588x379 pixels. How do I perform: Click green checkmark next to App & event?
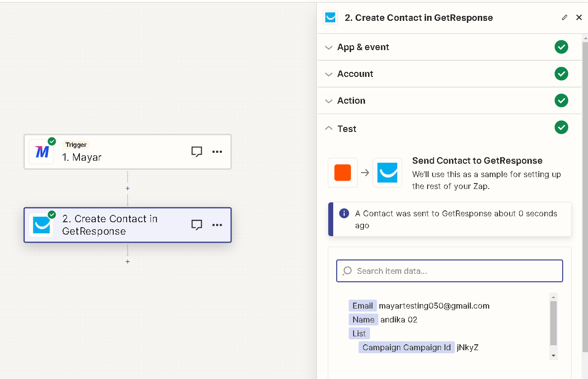(561, 47)
